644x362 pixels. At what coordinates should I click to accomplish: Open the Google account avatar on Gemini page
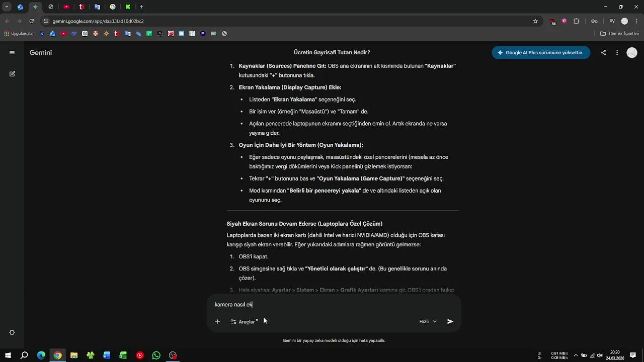[632, 53]
